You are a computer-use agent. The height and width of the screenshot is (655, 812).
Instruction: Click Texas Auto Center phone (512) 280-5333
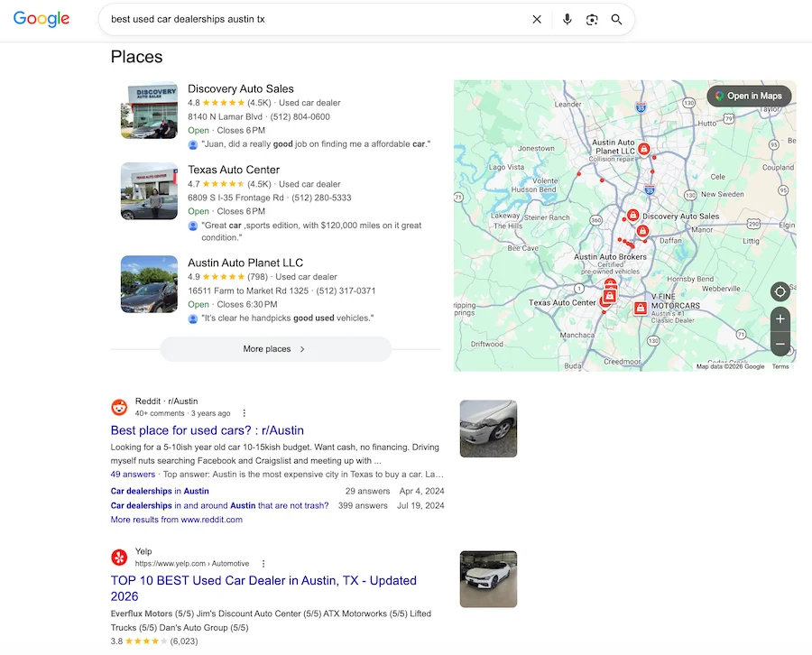tap(321, 198)
